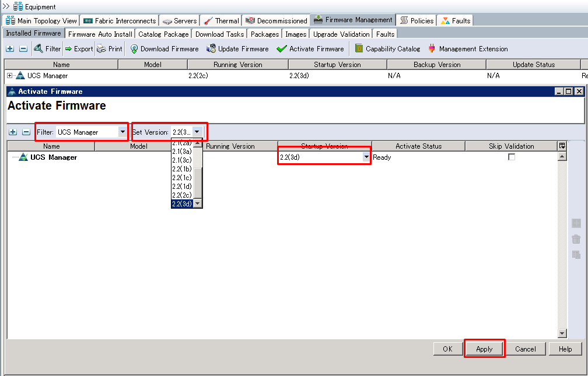Click the collapse-all minus icon in the Activate Firmware dialog
The image size is (588, 376).
pos(26,132)
